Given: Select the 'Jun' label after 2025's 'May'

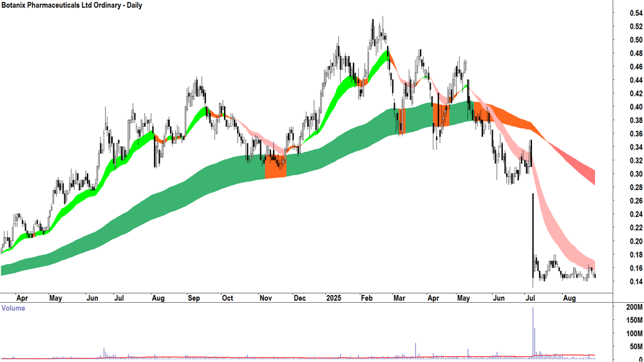Looking at the screenshot, I should coord(498,298).
